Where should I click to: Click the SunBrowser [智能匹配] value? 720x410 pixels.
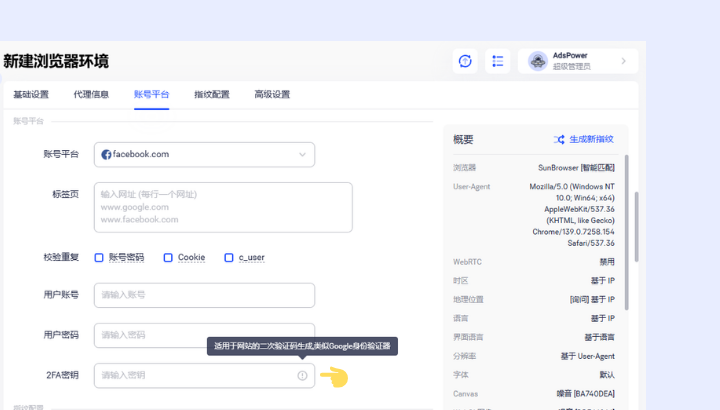[576, 168]
